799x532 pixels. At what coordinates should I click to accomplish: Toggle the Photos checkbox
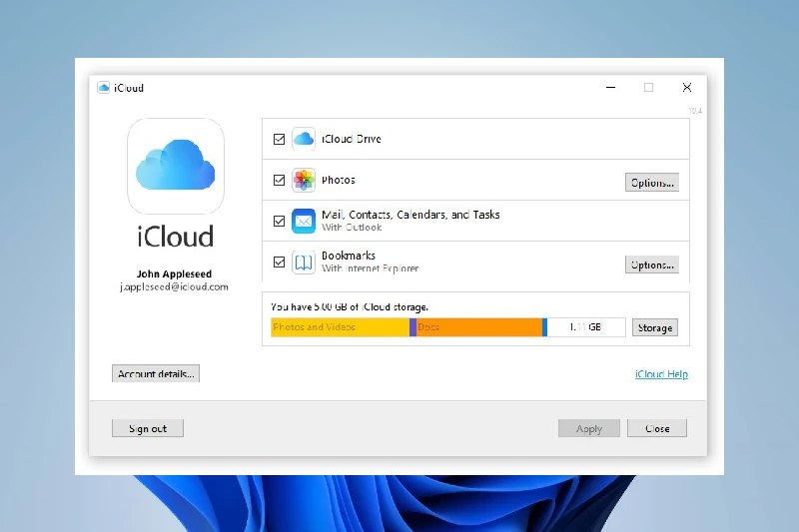point(280,181)
